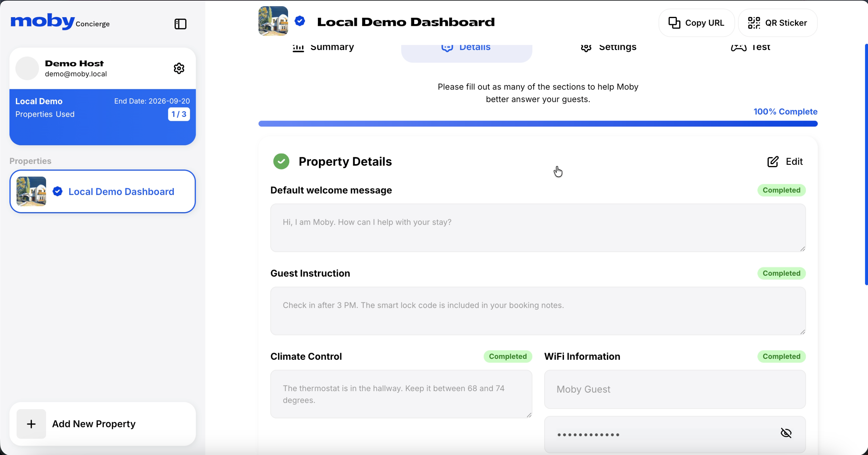The height and width of the screenshot is (455, 868).
Task: Open Demo Host account settings gear
Action: click(x=179, y=68)
